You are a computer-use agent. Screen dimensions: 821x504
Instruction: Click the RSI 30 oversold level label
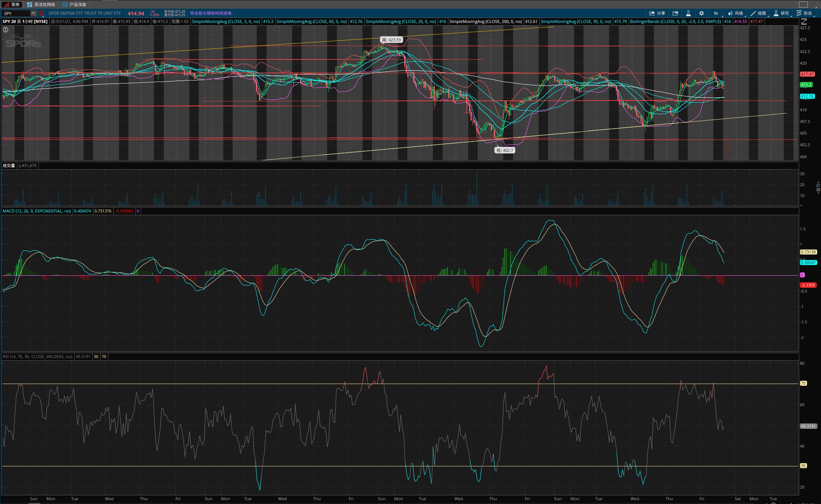click(803, 466)
